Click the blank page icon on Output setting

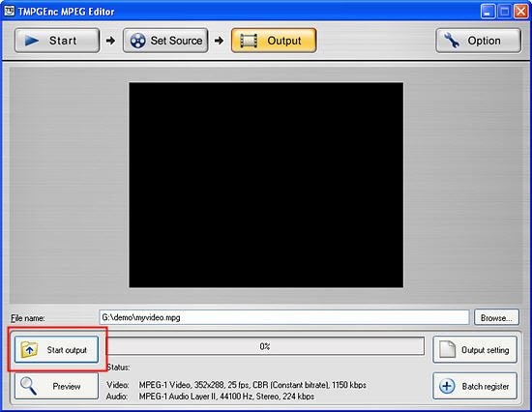click(447, 349)
